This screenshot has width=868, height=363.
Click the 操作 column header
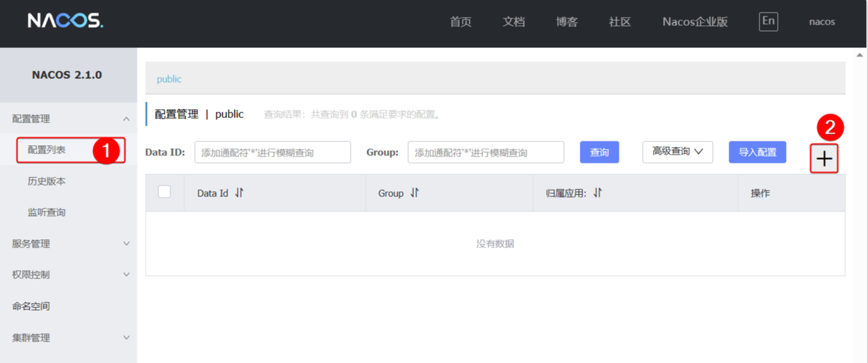(x=760, y=193)
